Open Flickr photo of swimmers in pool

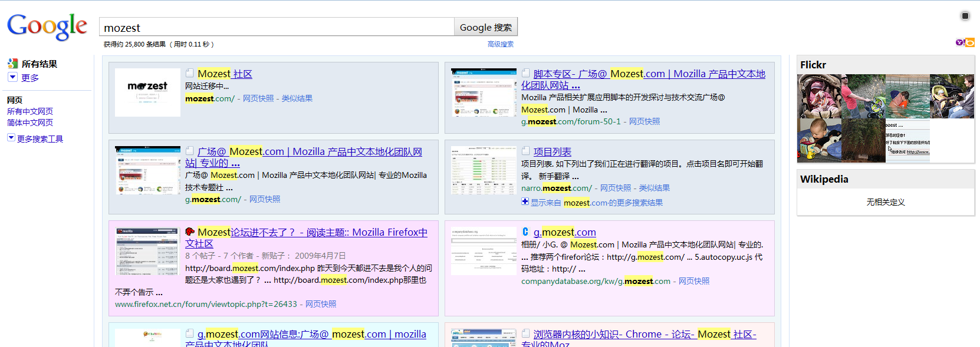point(907,97)
